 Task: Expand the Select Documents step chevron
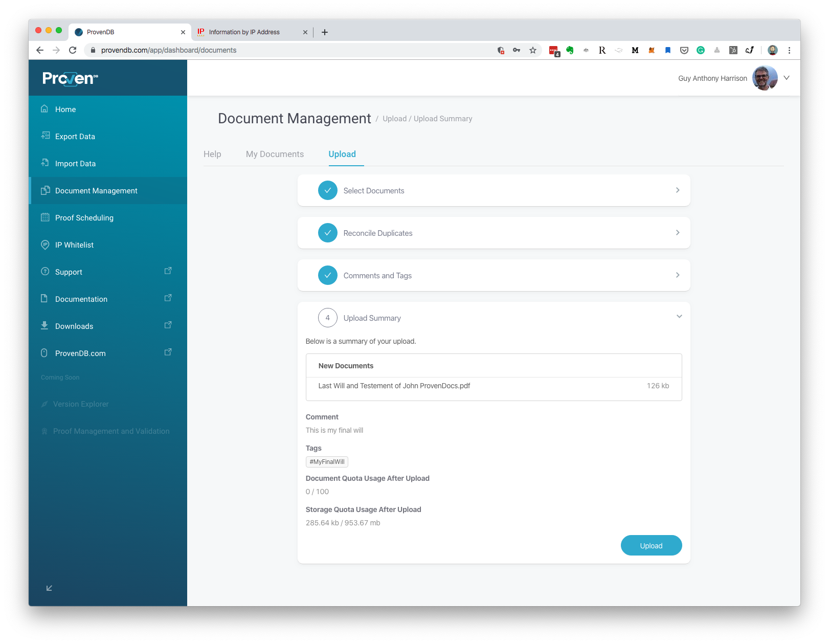click(678, 190)
